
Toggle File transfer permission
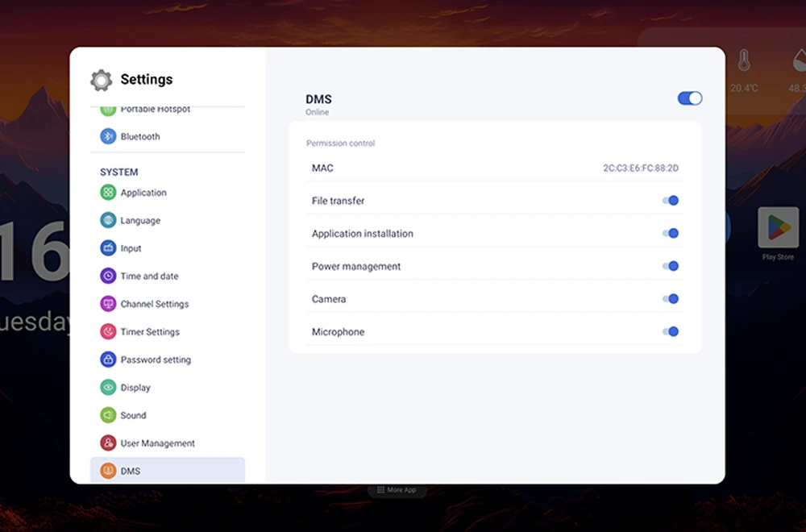671,201
